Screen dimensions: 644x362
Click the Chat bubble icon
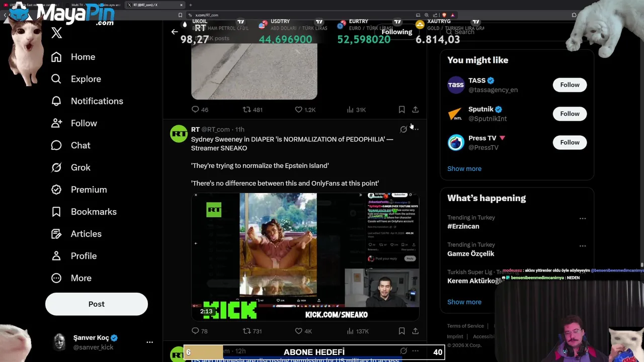(56, 145)
